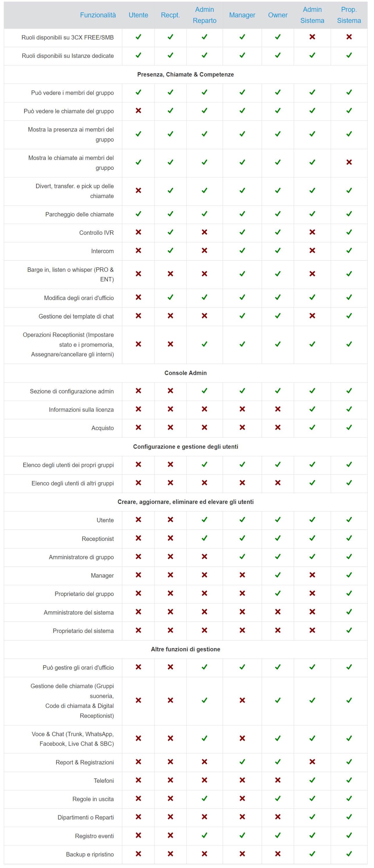
Task: Click the Admin Reparto header
Action: [204, 15]
